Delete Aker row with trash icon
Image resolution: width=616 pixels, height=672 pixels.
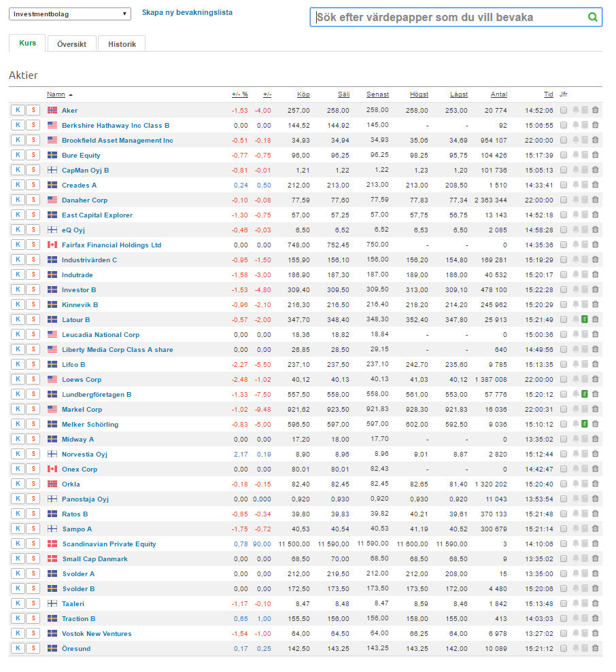(595, 110)
